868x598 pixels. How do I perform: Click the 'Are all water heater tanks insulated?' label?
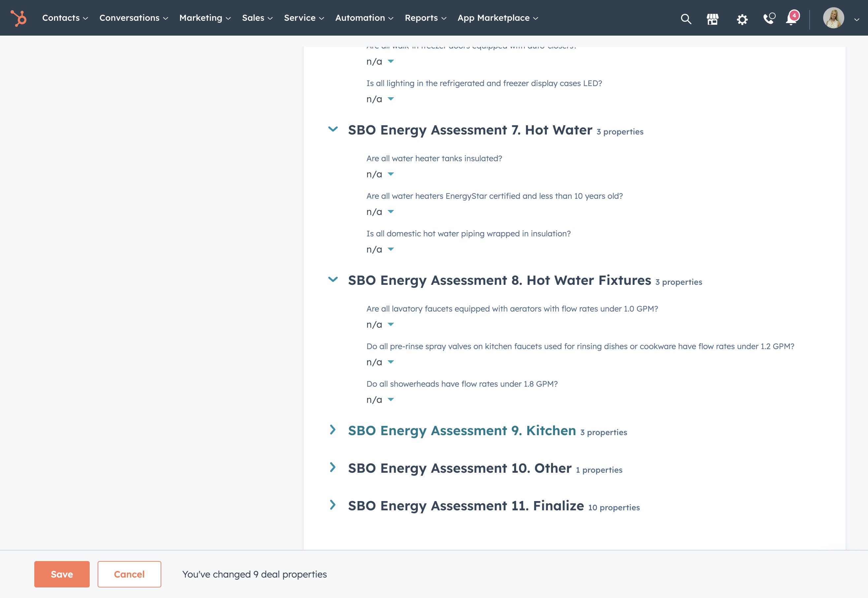pyautogui.click(x=434, y=159)
